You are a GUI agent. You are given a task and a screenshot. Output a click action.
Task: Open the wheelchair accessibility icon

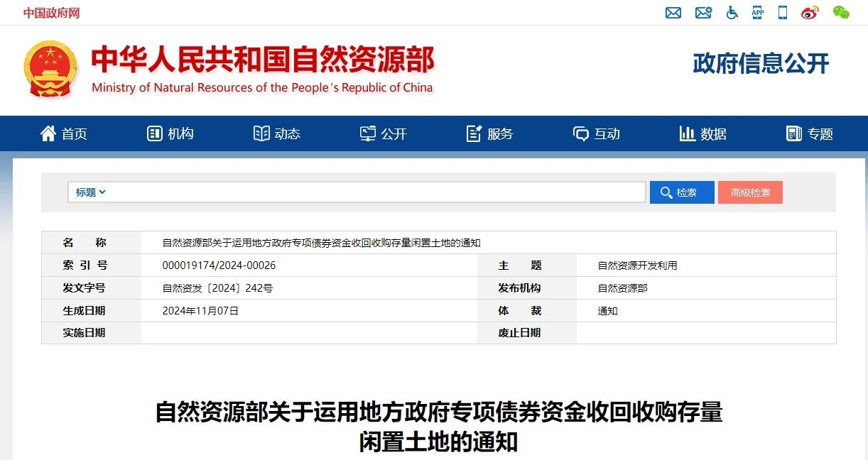732,13
